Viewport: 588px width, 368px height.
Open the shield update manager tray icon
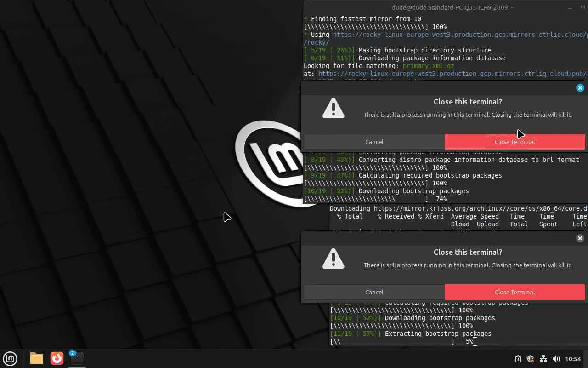point(530,359)
